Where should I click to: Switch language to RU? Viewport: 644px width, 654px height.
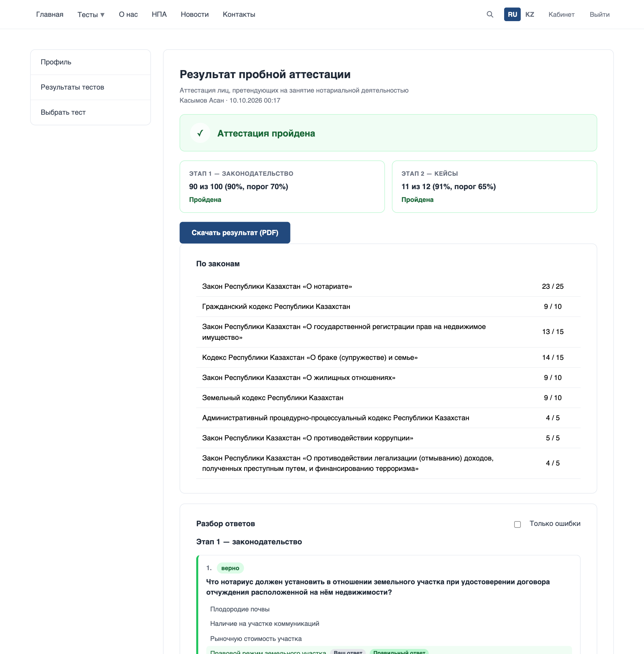[x=512, y=14]
